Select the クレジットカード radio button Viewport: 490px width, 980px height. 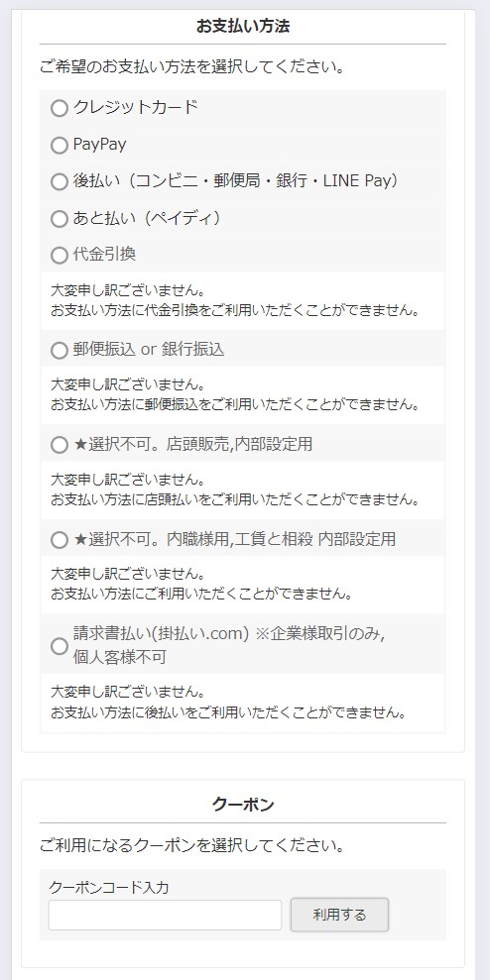point(59,108)
